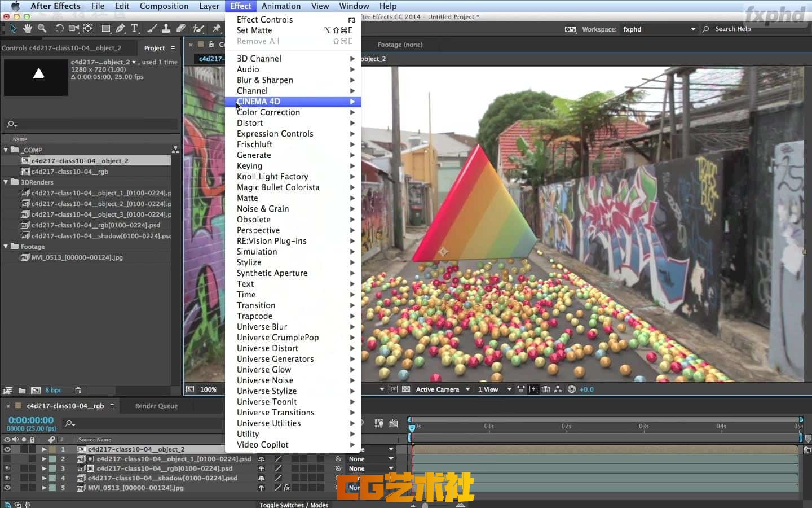Screen dimensions: 812x508
Task: Open the Project panel menu button
Action: click(x=173, y=48)
